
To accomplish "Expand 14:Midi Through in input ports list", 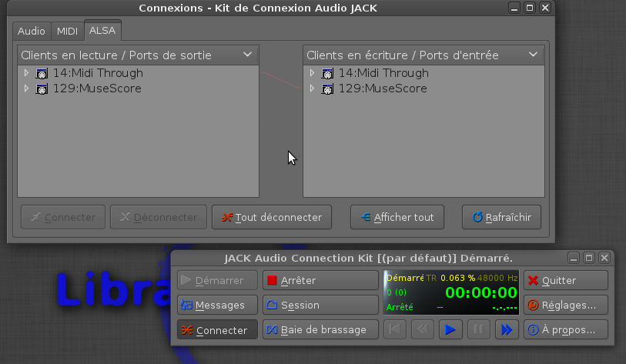I will click(x=312, y=73).
